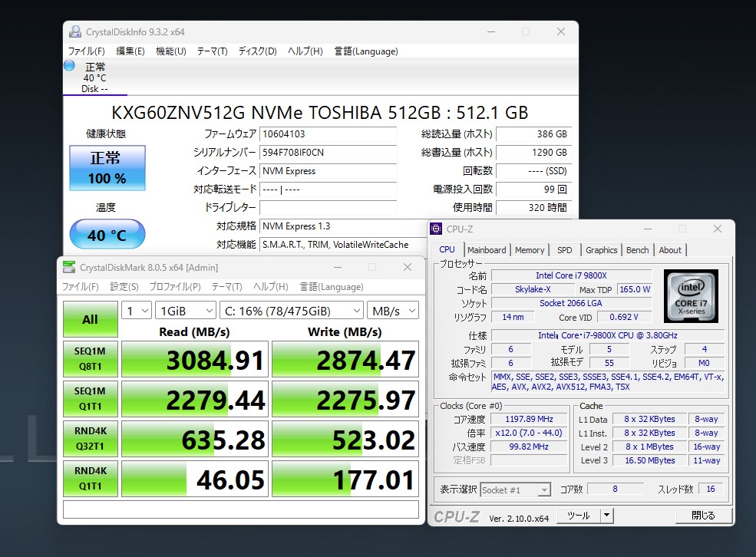Open 言語(Language) menu in CrystalDiskInfo
756x557 pixels.
pos(366,51)
